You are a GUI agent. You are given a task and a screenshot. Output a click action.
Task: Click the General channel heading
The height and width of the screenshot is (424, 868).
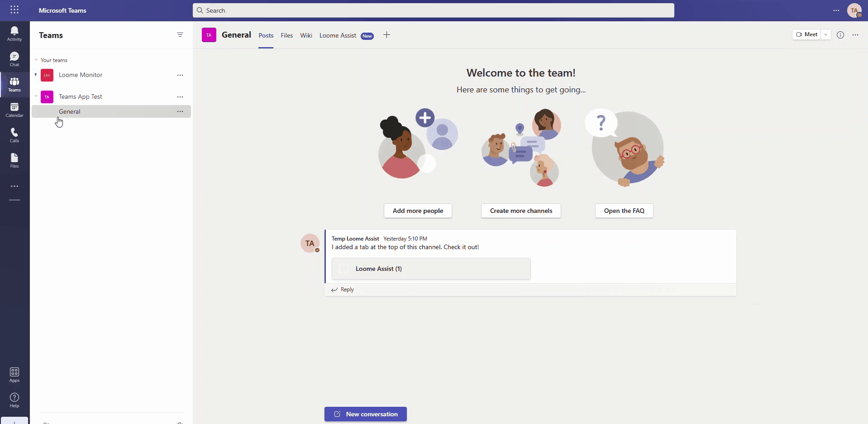coord(236,35)
